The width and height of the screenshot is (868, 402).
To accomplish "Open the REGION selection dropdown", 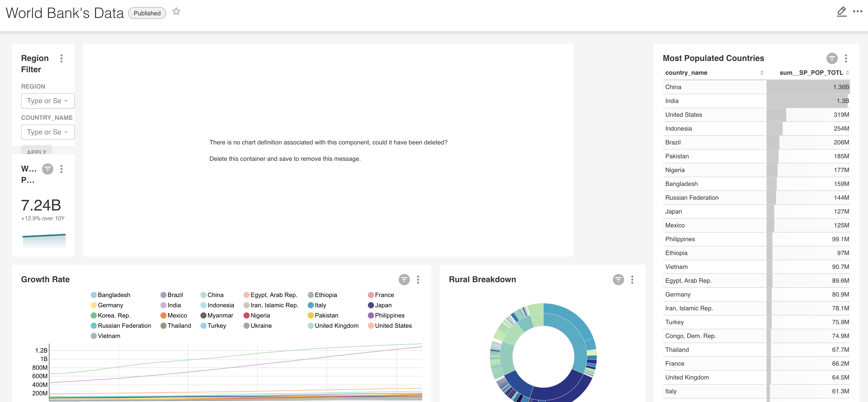I will click(x=47, y=101).
